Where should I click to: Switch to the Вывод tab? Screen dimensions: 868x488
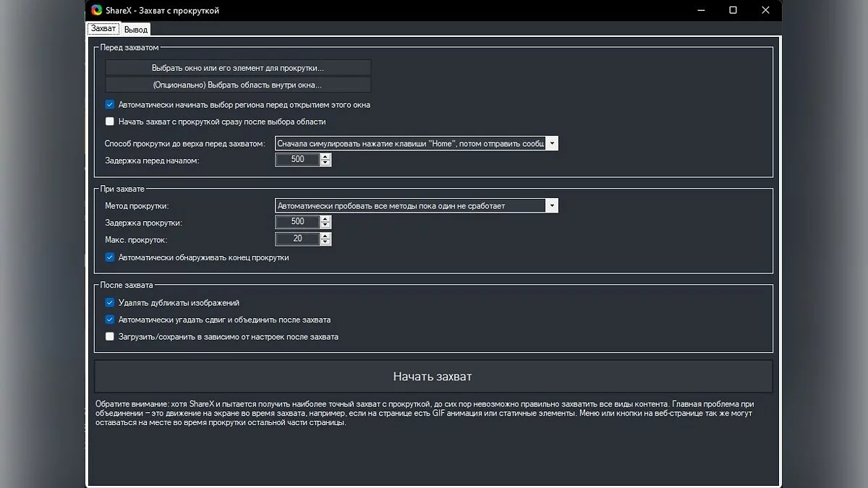(135, 30)
